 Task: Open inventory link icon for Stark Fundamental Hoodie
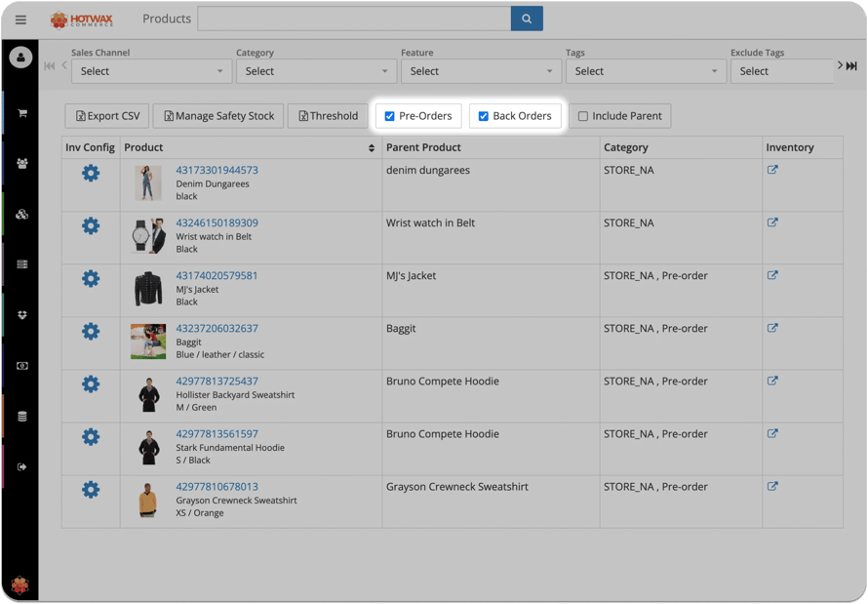(772, 433)
